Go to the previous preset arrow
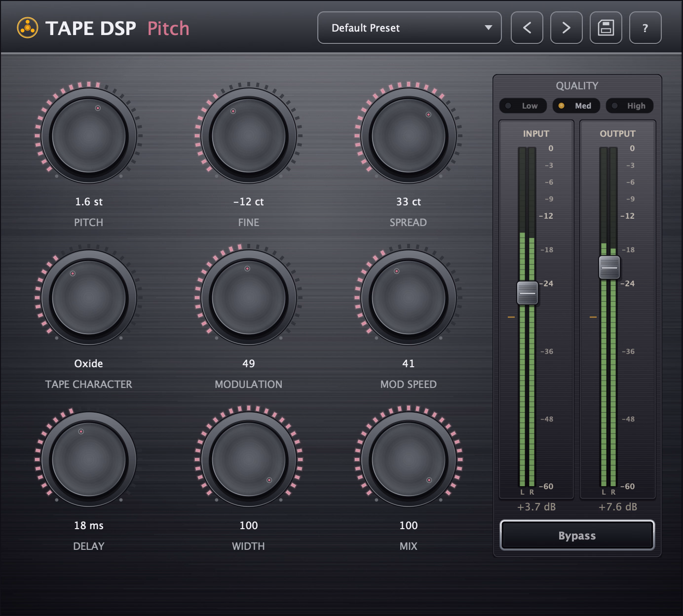Image resolution: width=683 pixels, height=616 pixels. 527,28
